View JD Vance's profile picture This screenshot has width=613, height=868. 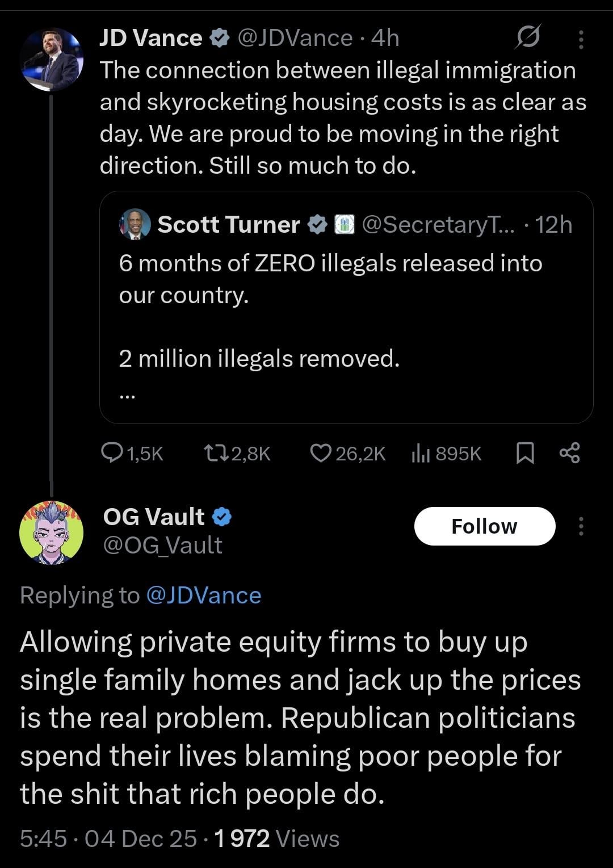coord(51,60)
